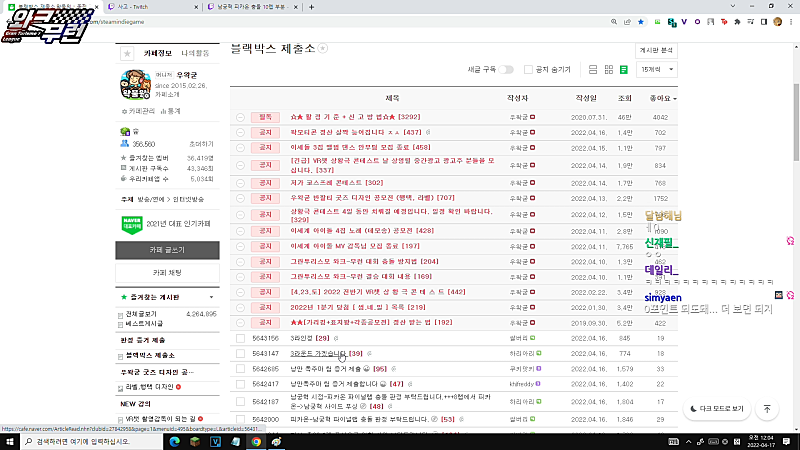
Task: Click the cafe star icon next to 카페정보
Action: coord(127,53)
